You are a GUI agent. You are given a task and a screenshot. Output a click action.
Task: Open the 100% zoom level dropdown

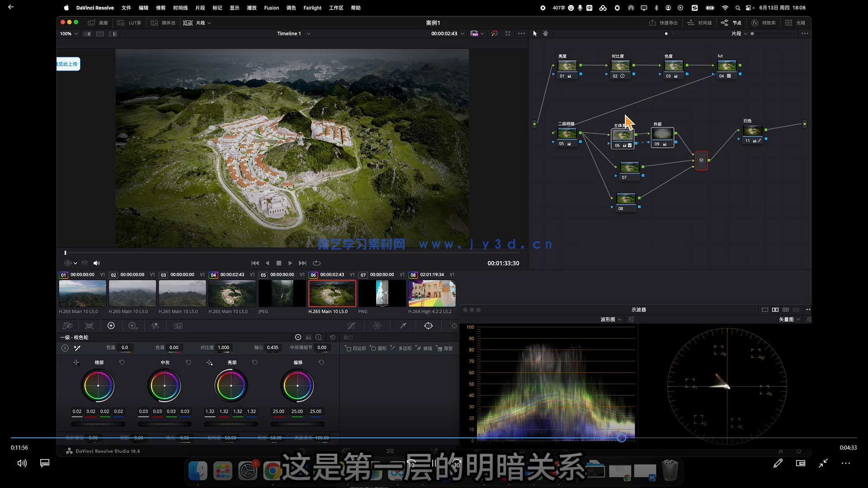[x=69, y=33]
